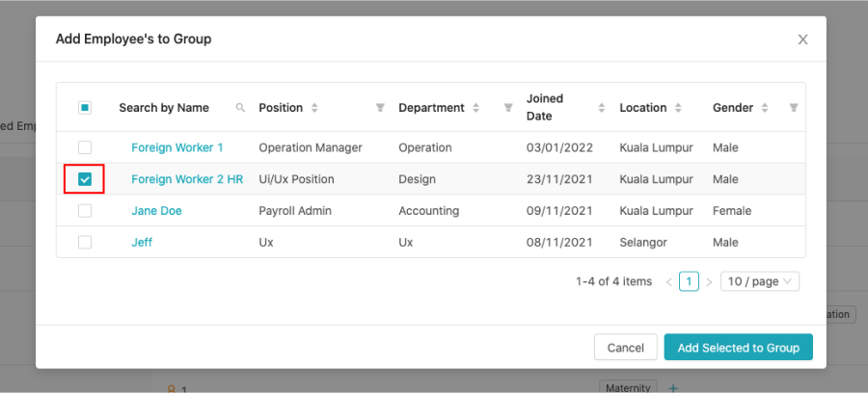Open the Position column filter icon
This screenshot has height=393, width=868.
coord(380,108)
